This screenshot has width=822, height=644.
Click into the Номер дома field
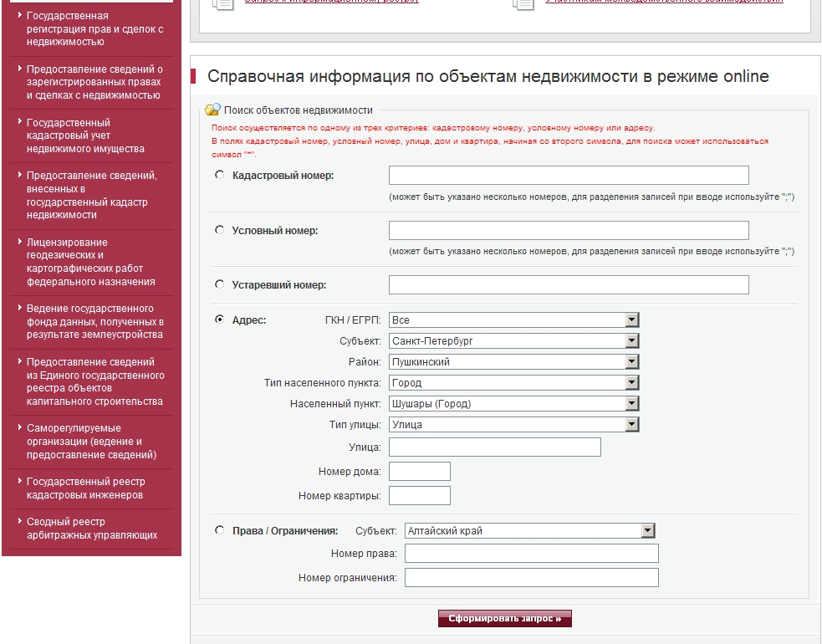click(x=419, y=472)
